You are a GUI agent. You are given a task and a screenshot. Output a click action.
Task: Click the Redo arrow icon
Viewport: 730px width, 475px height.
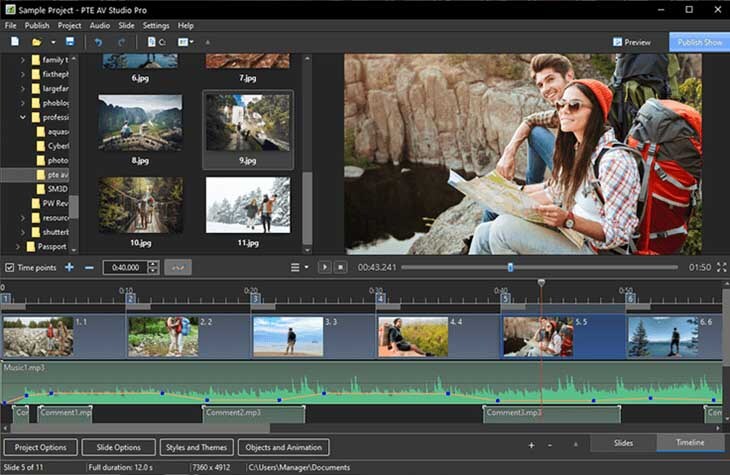click(x=121, y=42)
